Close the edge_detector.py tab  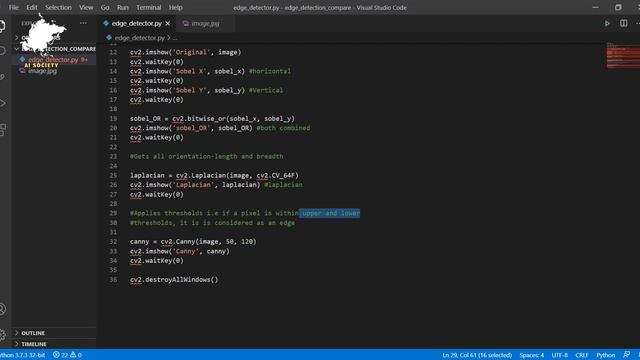point(167,24)
